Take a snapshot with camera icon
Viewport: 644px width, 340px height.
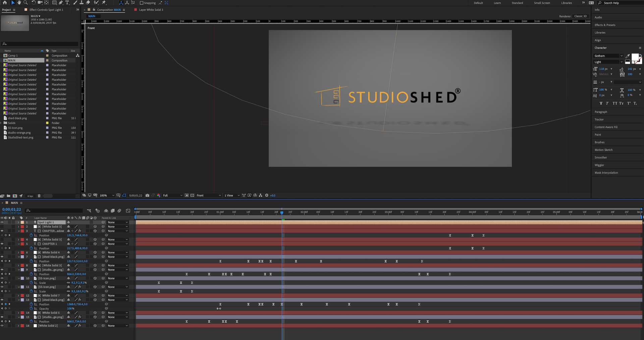147,195
